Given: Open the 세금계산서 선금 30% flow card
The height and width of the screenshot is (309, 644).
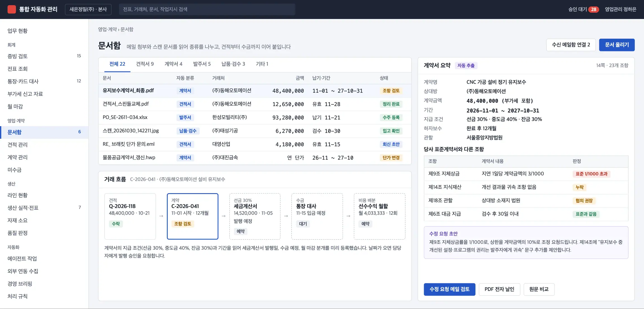Looking at the screenshot, I should pos(255,216).
